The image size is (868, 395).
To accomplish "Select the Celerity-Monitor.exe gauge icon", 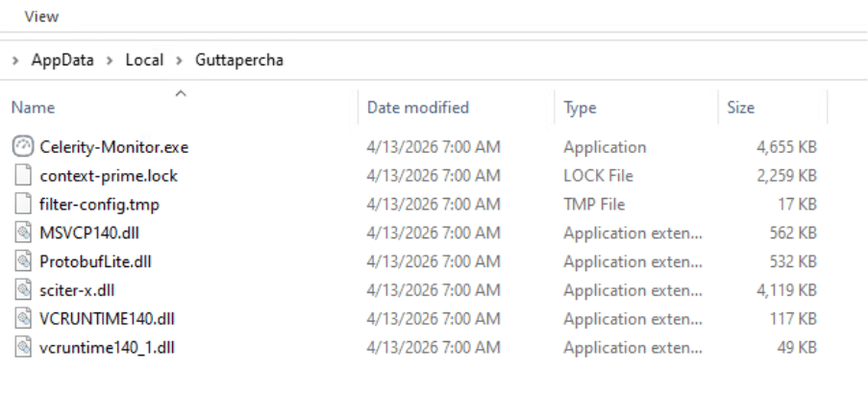I will coord(23,147).
